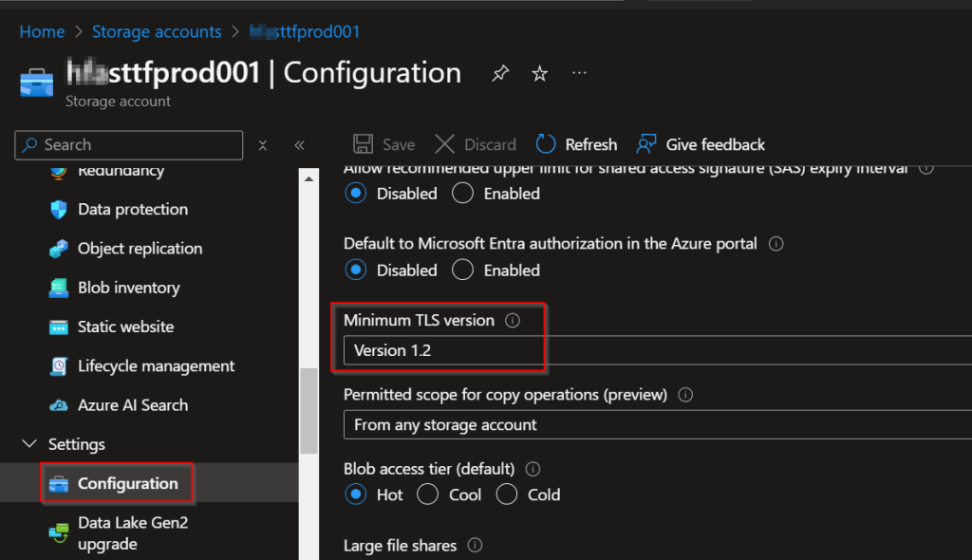
Task: Open the sttfprod001 breadcrumb link
Action: (305, 31)
